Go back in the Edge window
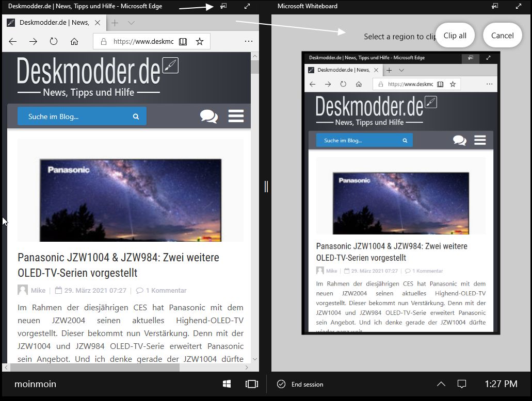 (x=12, y=41)
